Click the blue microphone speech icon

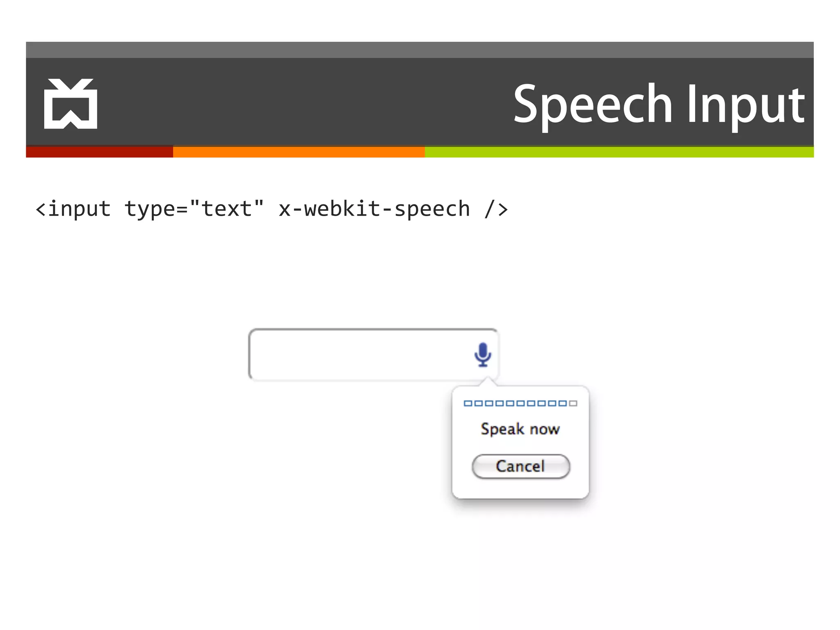[x=483, y=354]
